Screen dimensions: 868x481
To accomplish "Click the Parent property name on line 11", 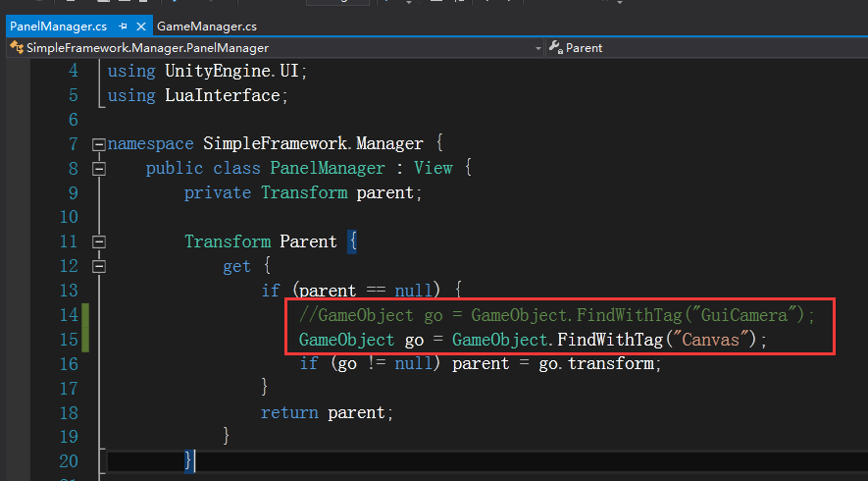I will [x=308, y=241].
